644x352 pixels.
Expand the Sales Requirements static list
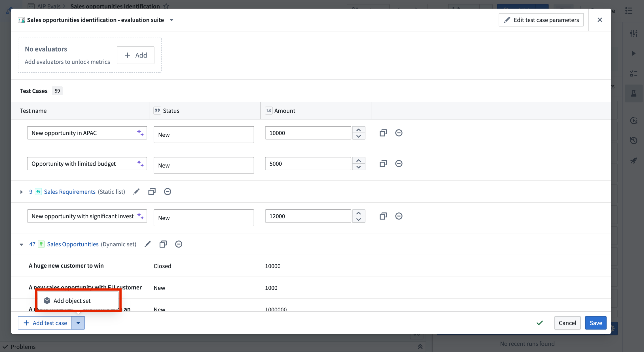pyautogui.click(x=21, y=192)
